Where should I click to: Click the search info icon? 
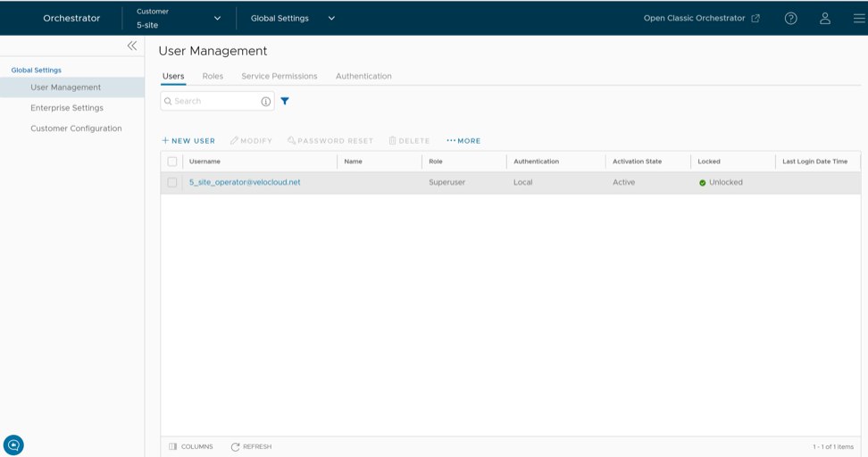point(265,102)
